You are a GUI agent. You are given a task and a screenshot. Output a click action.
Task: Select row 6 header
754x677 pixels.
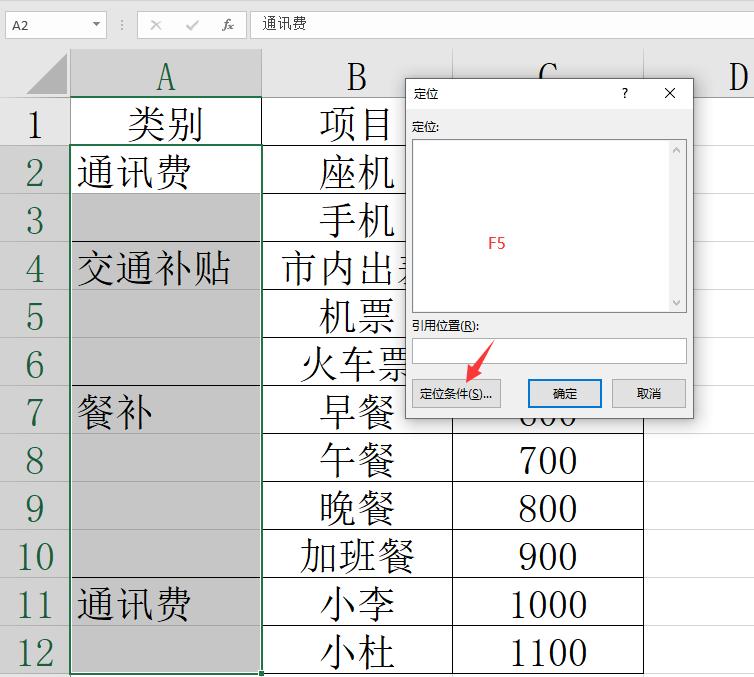35,362
